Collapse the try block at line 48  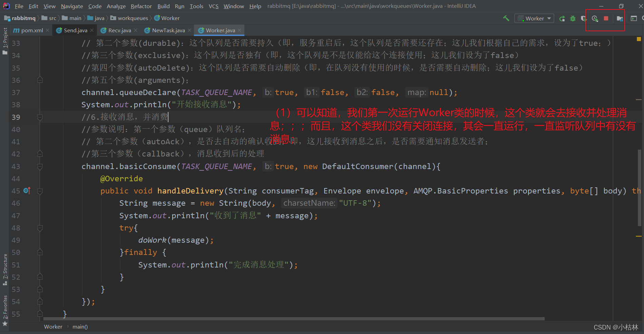pyautogui.click(x=40, y=228)
